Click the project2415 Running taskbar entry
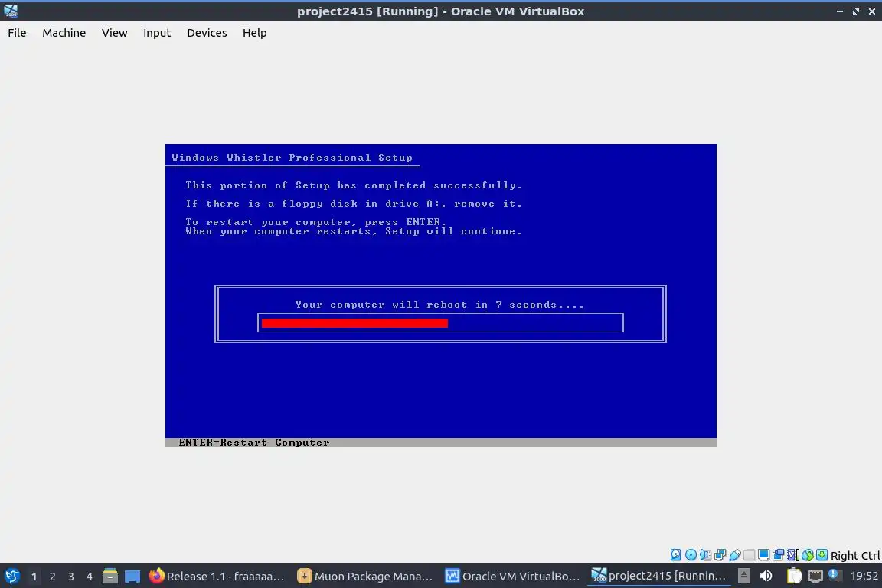Image resolution: width=882 pixels, height=588 pixels. coord(659,577)
